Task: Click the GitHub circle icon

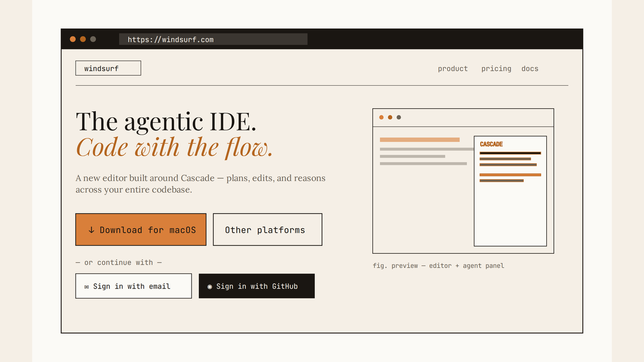Action: [210, 287]
